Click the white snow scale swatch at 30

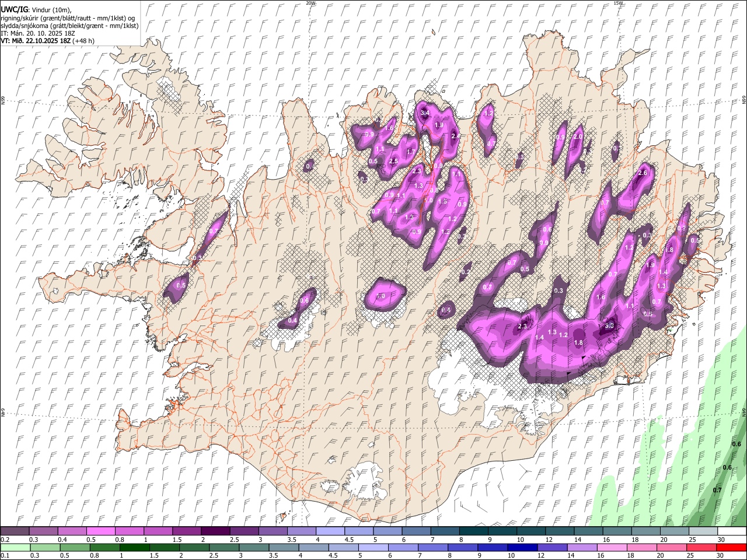pos(731,531)
